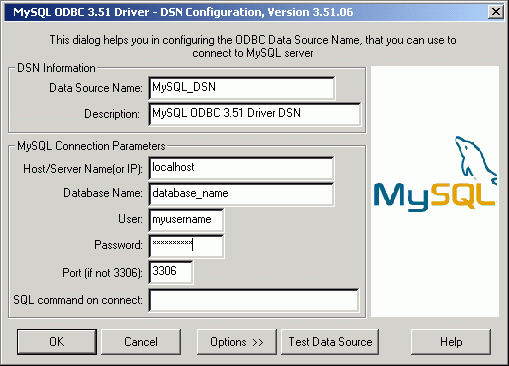Select the User input field
Viewport: 509px width, 366px height.
[x=186, y=220]
